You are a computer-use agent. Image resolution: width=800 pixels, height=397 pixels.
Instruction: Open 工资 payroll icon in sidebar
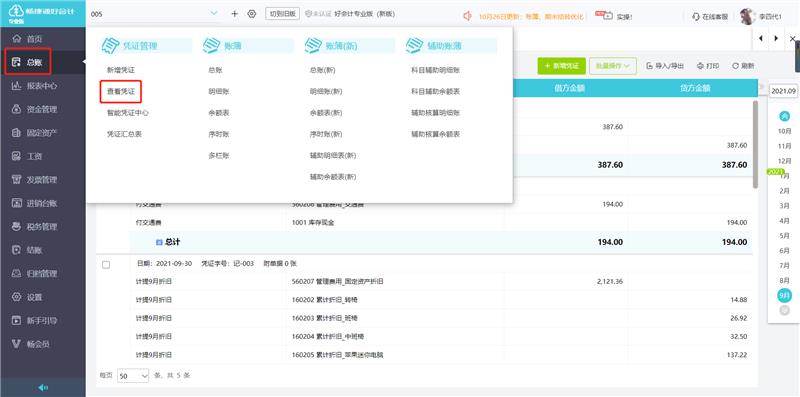coord(16,156)
